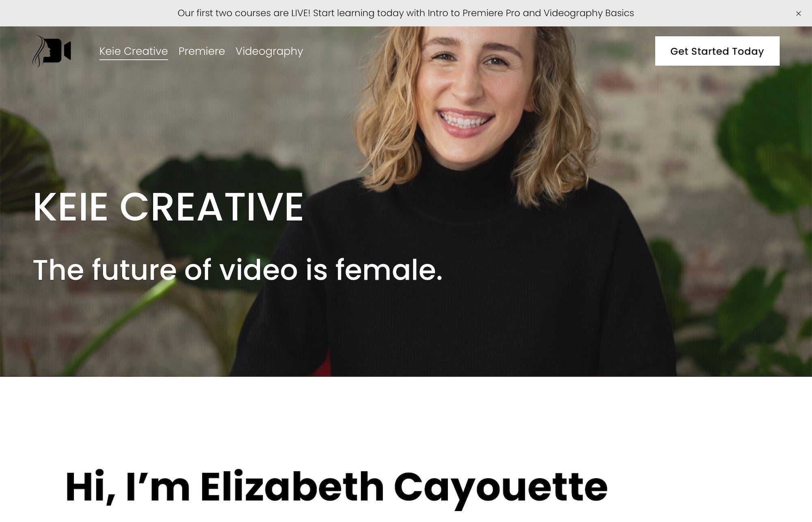
Task: Click "Our first two courses are LIVE!" text
Action: coord(244,13)
